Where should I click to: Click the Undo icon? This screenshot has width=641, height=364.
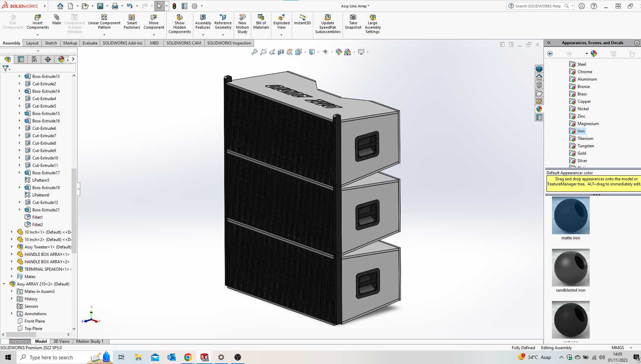[130, 6]
